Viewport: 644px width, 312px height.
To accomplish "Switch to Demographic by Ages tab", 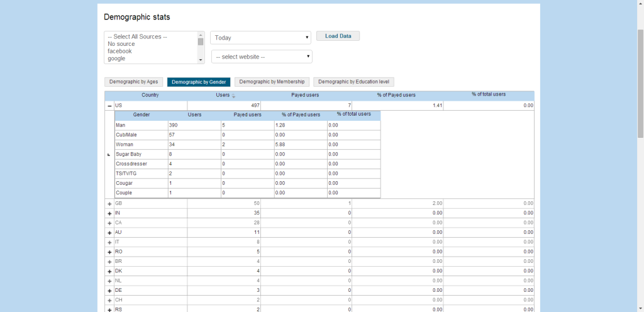I will click(x=134, y=82).
